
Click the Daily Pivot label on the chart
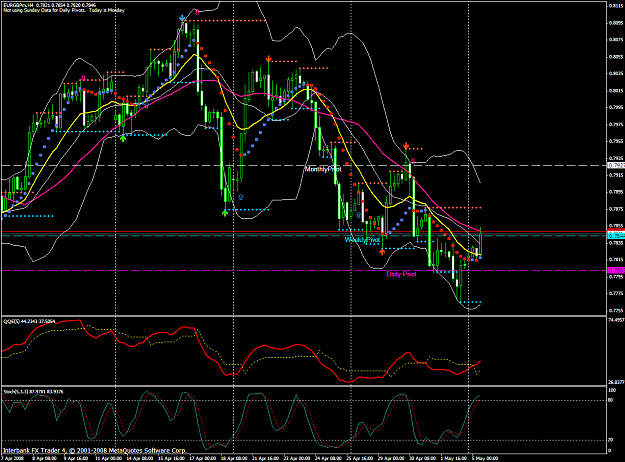(x=401, y=274)
